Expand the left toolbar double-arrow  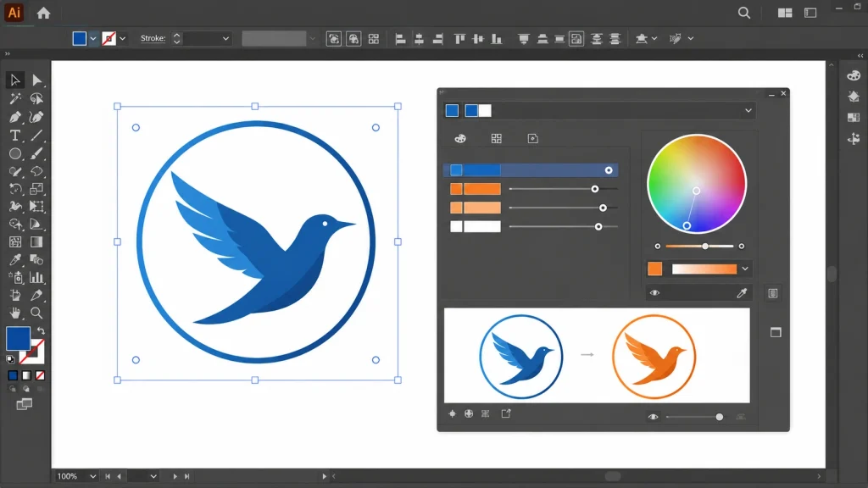(7, 53)
